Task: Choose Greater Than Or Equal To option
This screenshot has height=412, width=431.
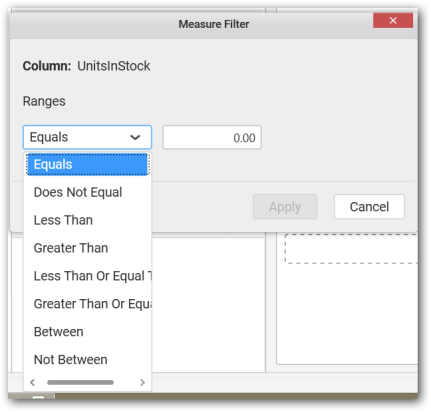Action: point(87,304)
